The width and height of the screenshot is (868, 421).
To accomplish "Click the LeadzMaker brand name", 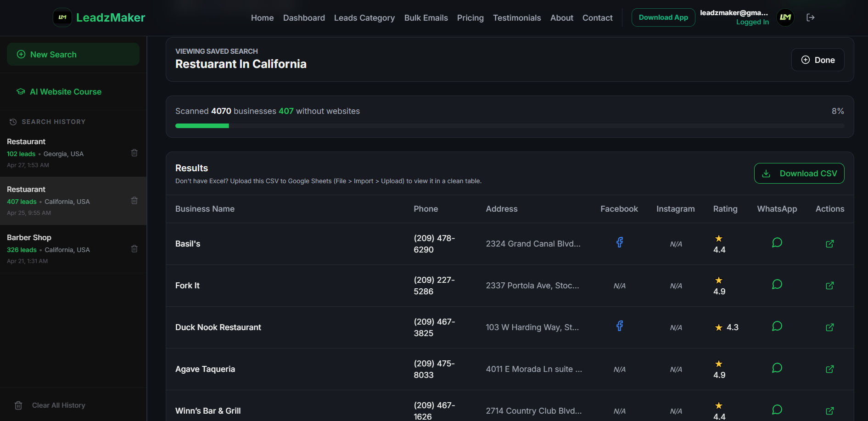I will pos(111,17).
